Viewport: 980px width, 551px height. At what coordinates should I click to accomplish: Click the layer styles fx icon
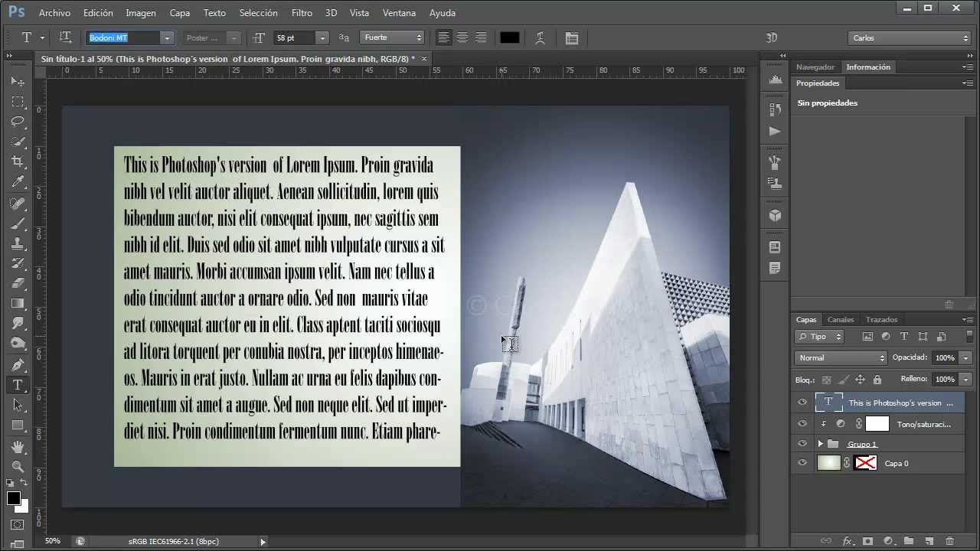848,541
